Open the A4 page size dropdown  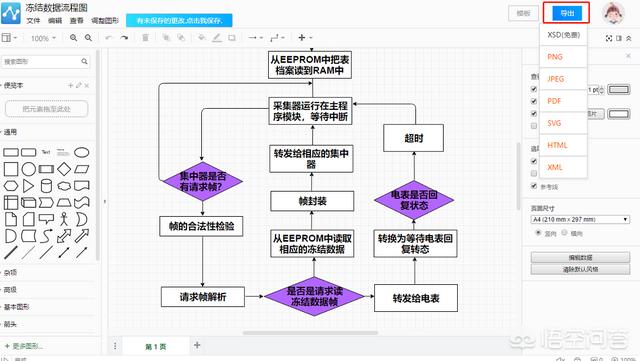point(580,220)
